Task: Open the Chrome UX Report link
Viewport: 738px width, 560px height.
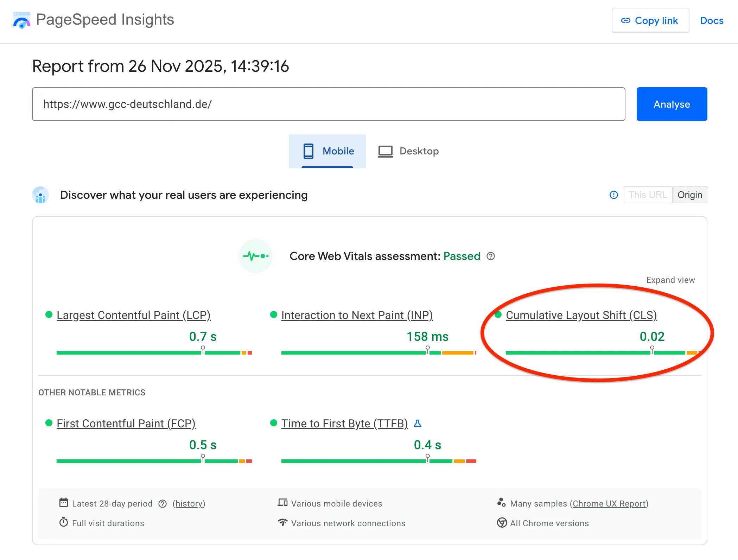Action: 609,504
